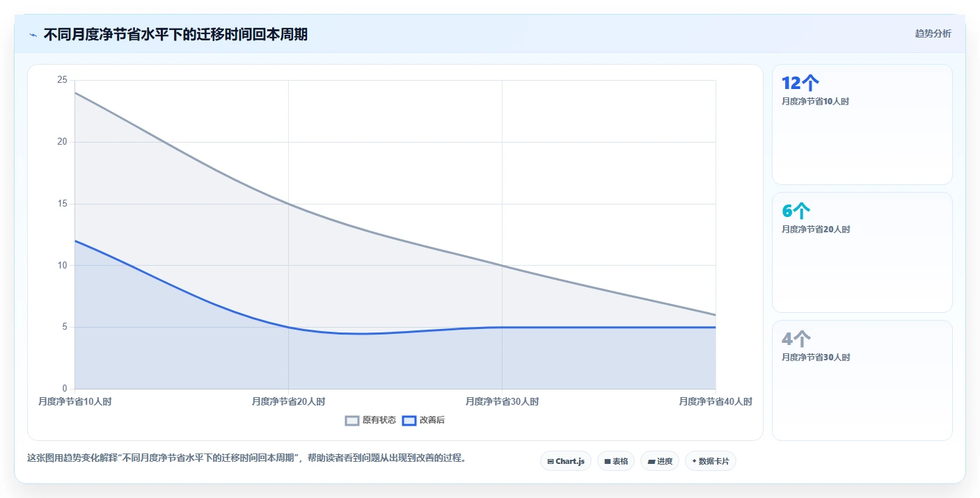Image resolution: width=980 pixels, height=498 pixels.
Task: Click the y-axis value 15
Action: [63, 204]
